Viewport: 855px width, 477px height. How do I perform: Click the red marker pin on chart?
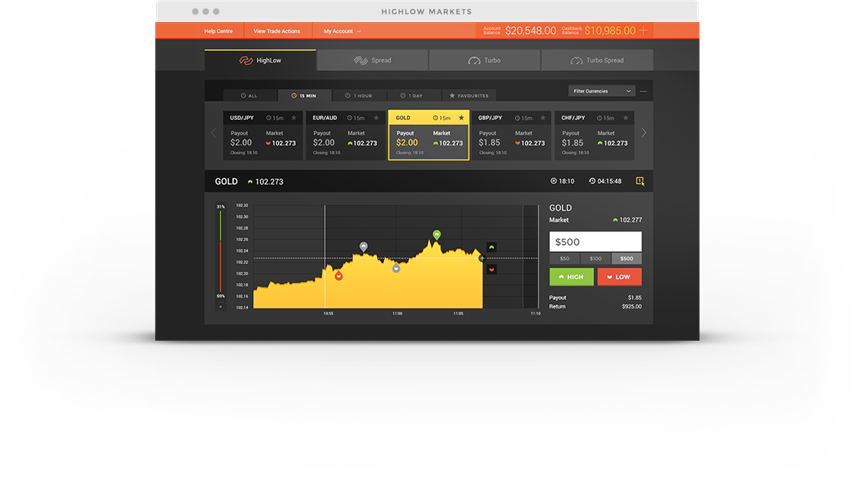339,275
